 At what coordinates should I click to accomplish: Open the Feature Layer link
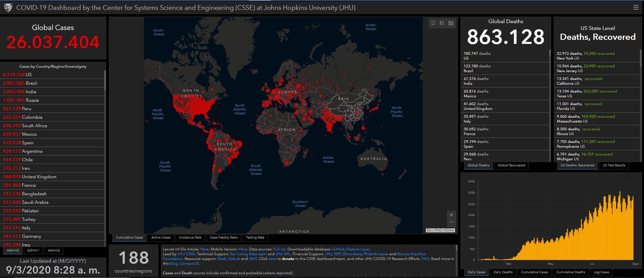point(358,249)
